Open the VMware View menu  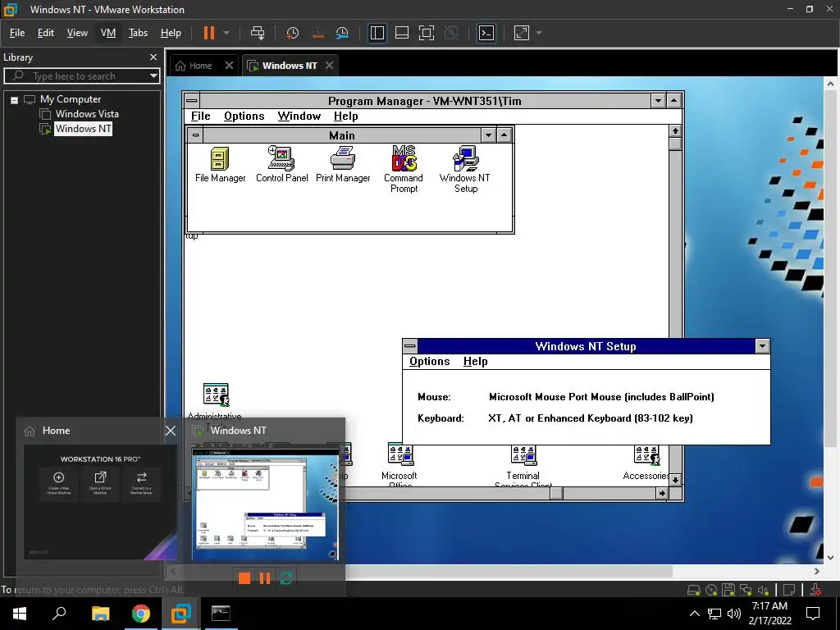click(x=77, y=33)
